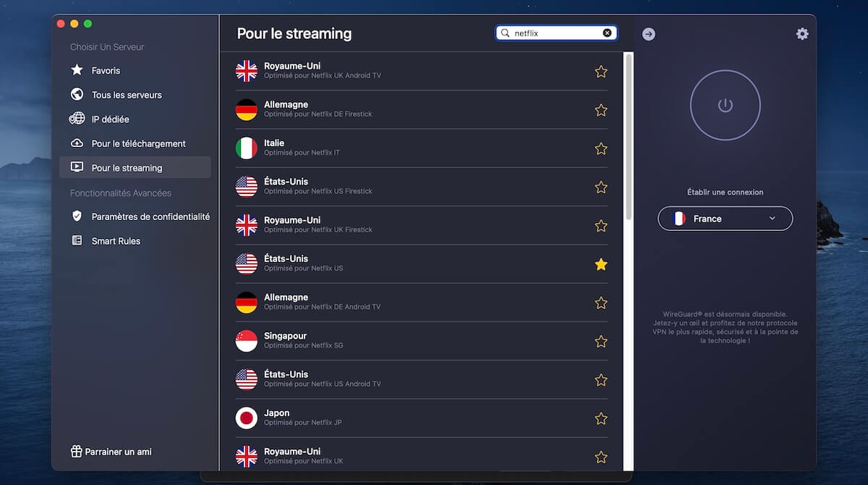Screen dimensions: 868x485
Task: Click the search field containing netflix
Action: point(556,33)
